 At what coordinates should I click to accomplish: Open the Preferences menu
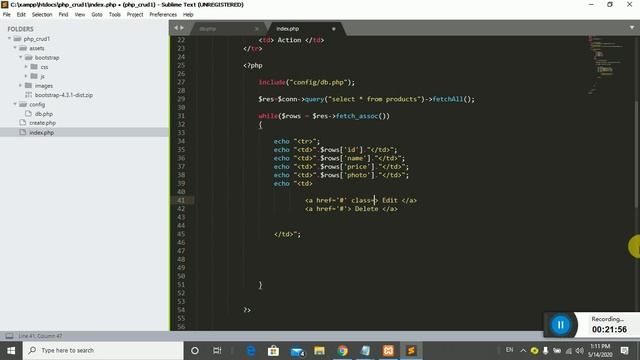(x=163, y=14)
